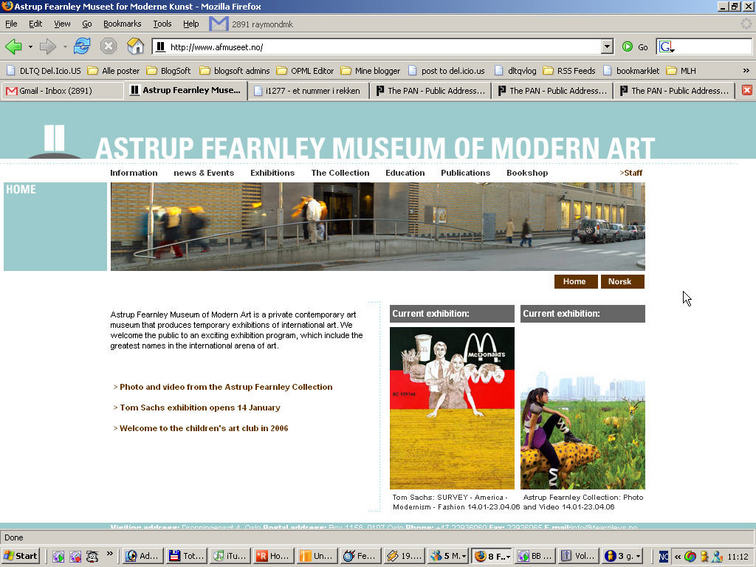Open the OPML Editor bookmark folder
This screenshot has width=756, height=567.
pos(305,71)
